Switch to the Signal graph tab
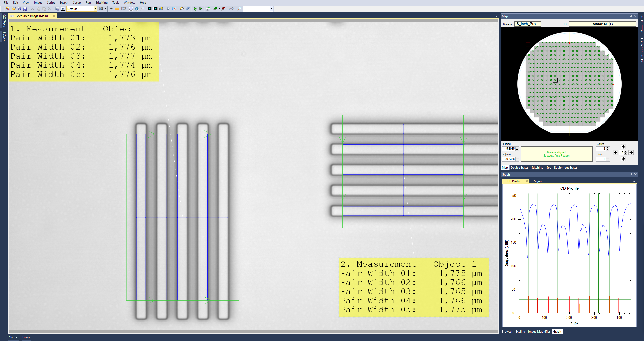 [x=538, y=181]
